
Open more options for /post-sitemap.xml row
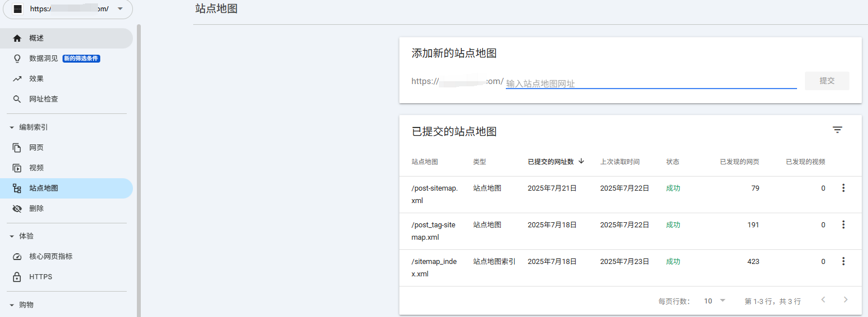tap(843, 188)
